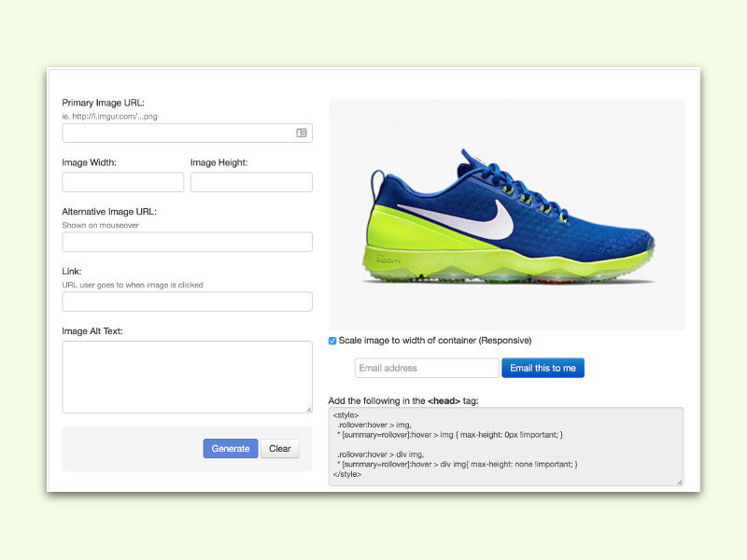Click the Email address input field
This screenshot has width=747, height=560.
[427, 368]
